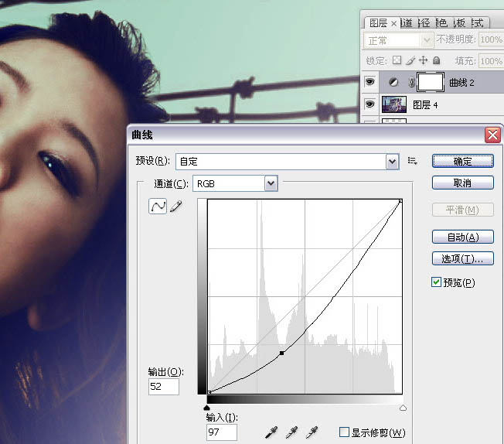The image size is (504, 444).
Task: Select the curve point editing tool
Action: 158,207
